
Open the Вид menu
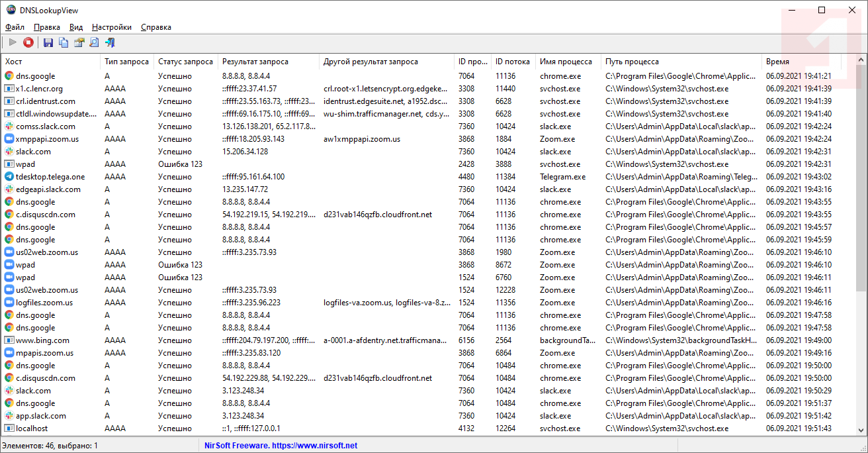[x=76, y=27]
